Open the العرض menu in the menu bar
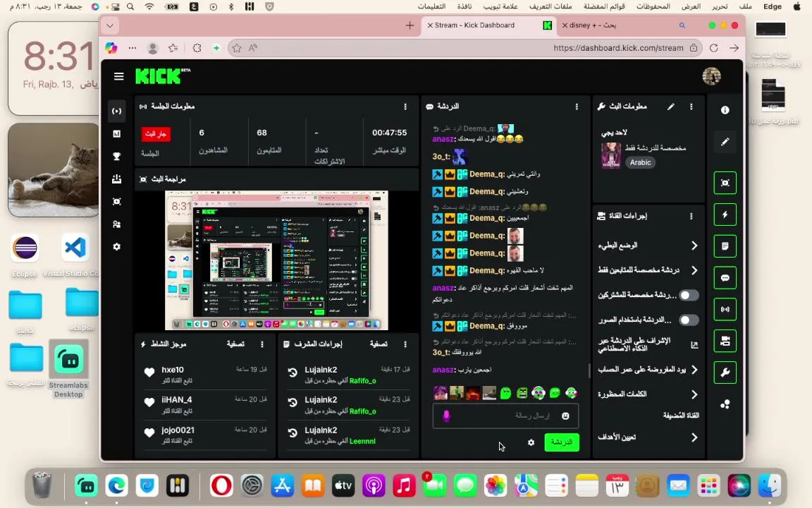Image resolution: width=812 pixels, height=508 pixels. coord(691,7)
